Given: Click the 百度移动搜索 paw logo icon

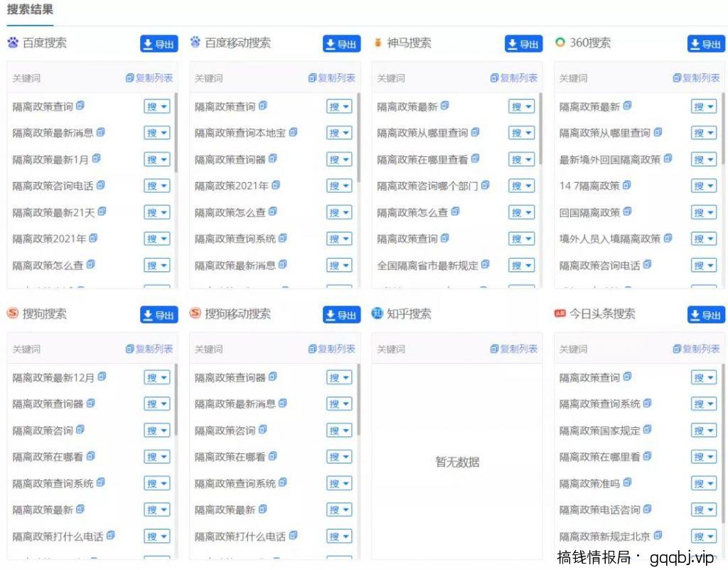Looking at the screenshot, I should pyautogui.click(x=196, y=43).
